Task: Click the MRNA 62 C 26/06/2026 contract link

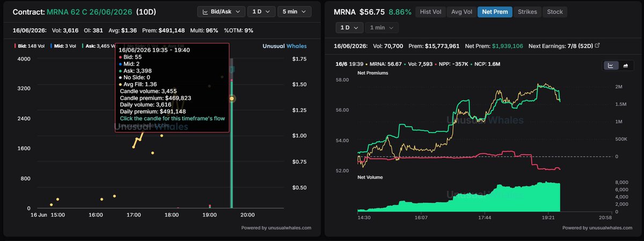Action: pyautogui.click(x=89, y=12)
